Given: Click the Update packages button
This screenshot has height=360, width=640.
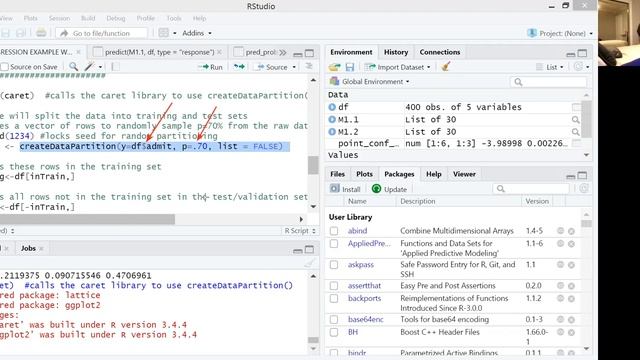Looking at the screenshot, I should click(x=389, y=189).
